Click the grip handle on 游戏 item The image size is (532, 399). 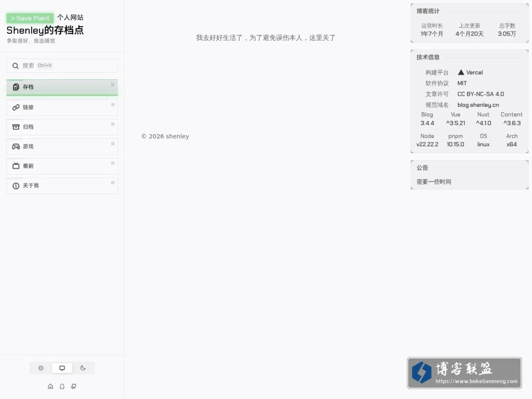[x=113, y=144]
